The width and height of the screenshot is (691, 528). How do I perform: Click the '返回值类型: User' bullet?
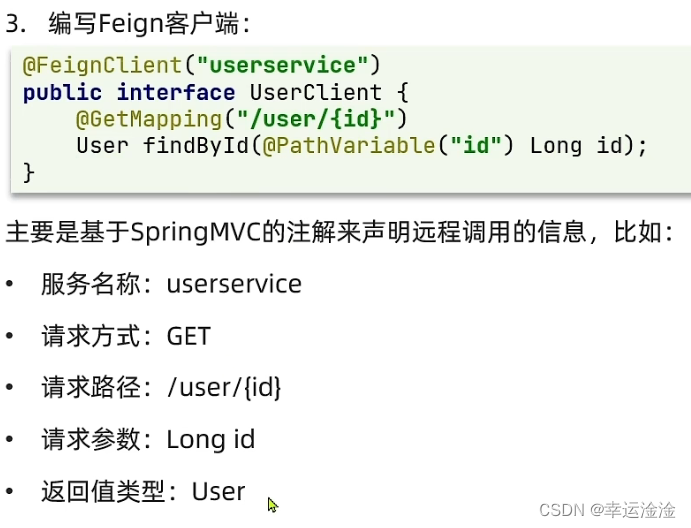coord(143,491)
